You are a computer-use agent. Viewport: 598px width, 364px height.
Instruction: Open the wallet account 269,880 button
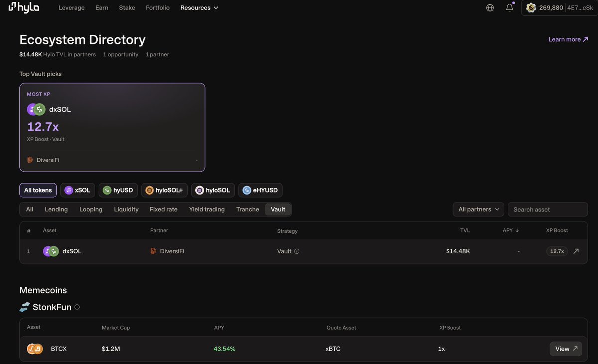559,8
